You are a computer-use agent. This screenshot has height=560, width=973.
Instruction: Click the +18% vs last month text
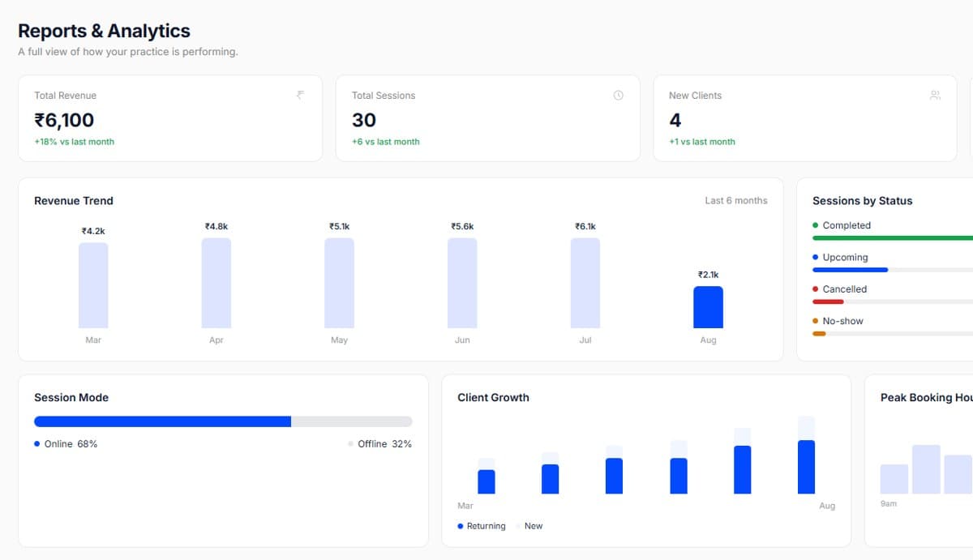[x=74, y=142]
